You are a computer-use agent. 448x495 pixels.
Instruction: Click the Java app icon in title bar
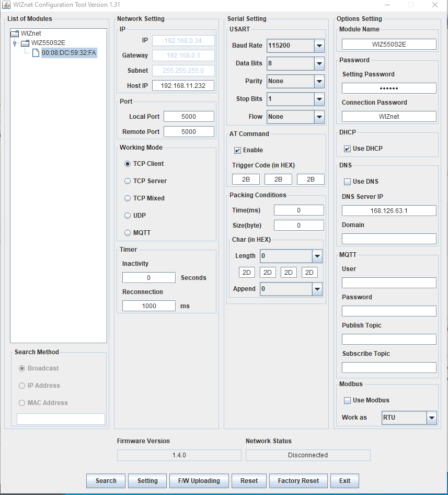[x=6, y=5]
